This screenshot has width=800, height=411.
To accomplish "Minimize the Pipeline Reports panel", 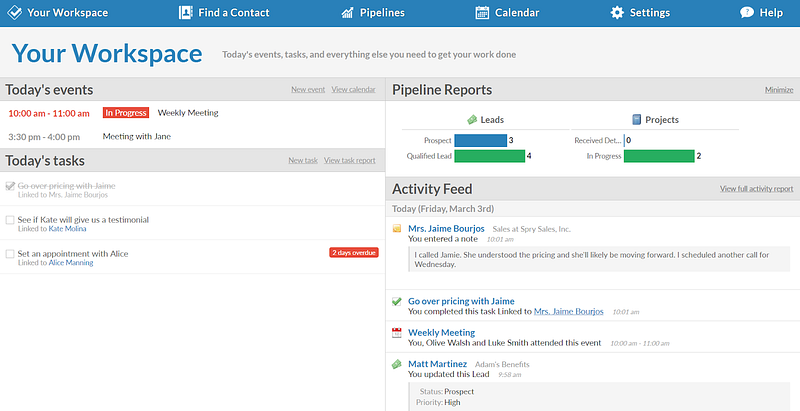I will [x=779, y=89].
